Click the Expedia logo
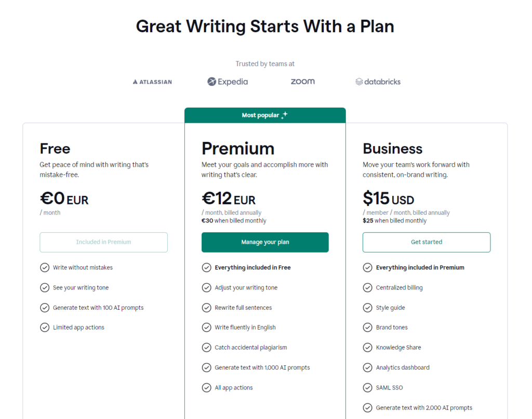The image size is (532, 419). (228, 82)
